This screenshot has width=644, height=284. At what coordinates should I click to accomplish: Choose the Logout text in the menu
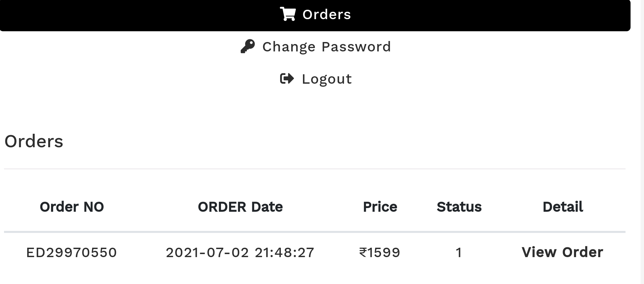pos(327,79)
